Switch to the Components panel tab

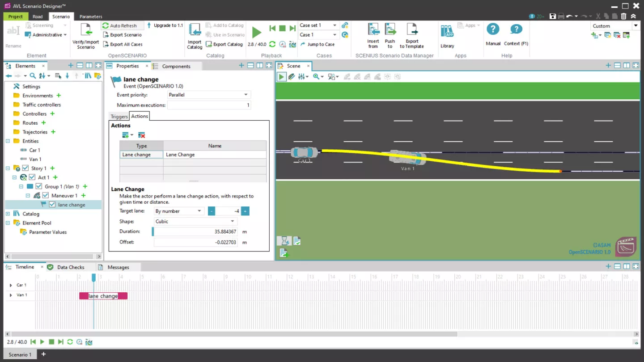pos(176,66)
